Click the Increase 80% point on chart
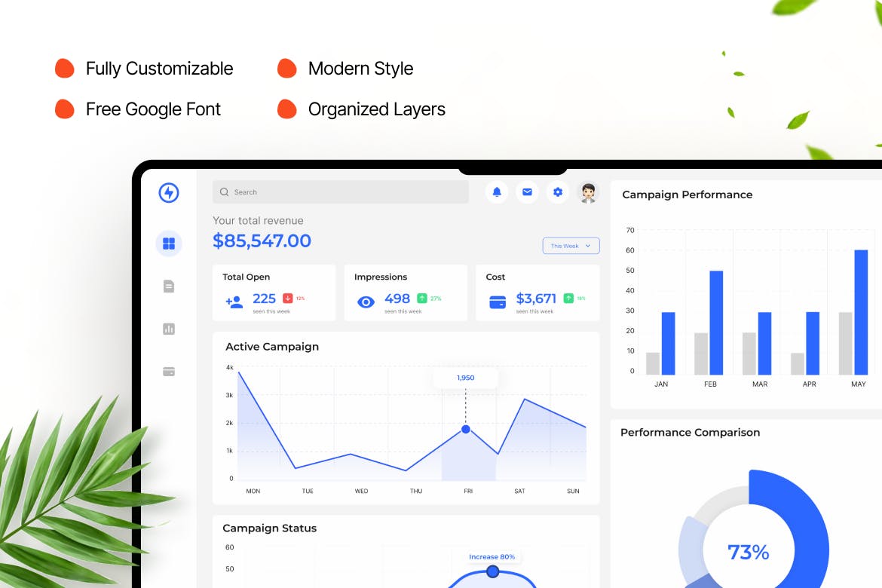 tap(492, 571)
